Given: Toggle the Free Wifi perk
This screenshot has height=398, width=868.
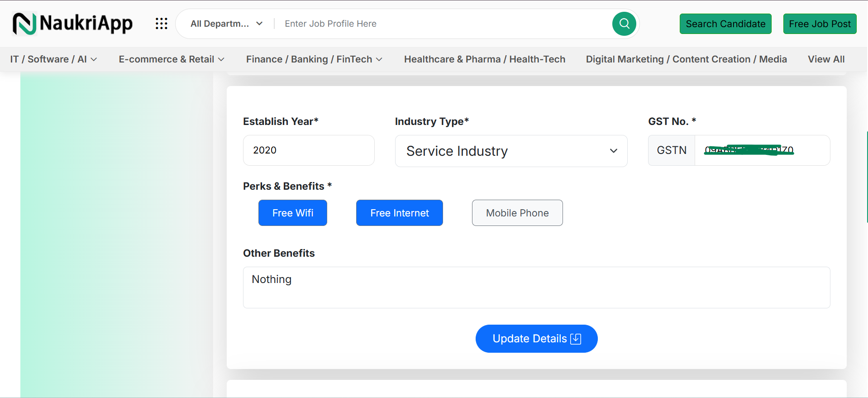Looking at the screenshot, I should [x=292, y=213].
